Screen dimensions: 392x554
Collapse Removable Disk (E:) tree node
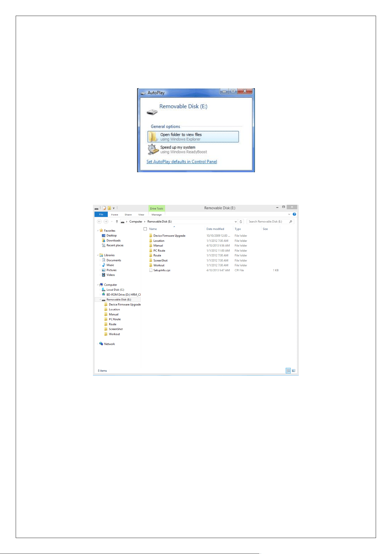[x=100, y=299]
